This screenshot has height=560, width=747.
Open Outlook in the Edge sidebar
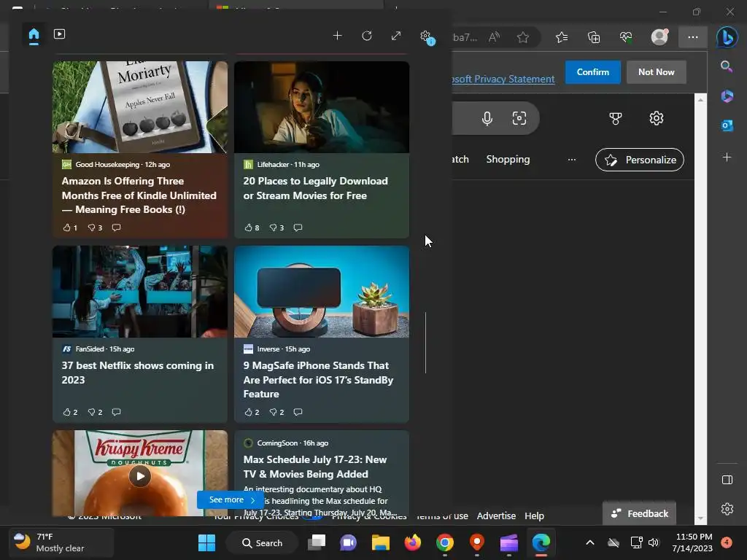pyautogui.click(x=727, y=125)
